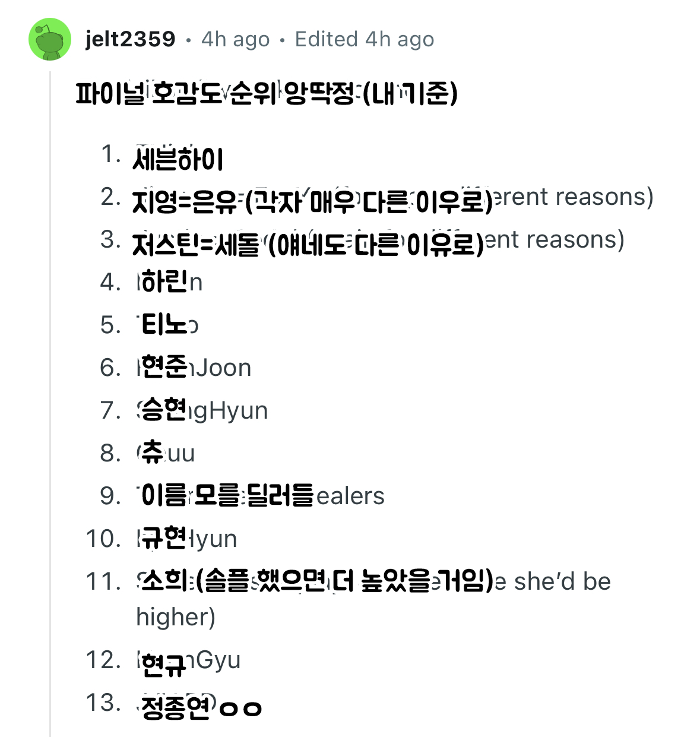The image size is (700, 737).
Task: Click the "4h ago" post timestamp
Action: pos(235,39)
